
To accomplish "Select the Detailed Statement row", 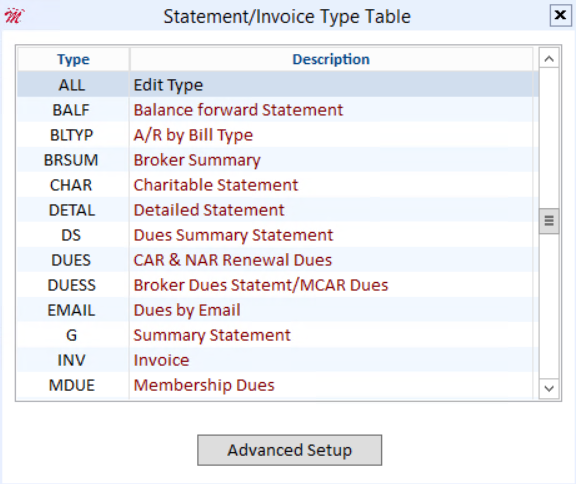I will [278, 210].
